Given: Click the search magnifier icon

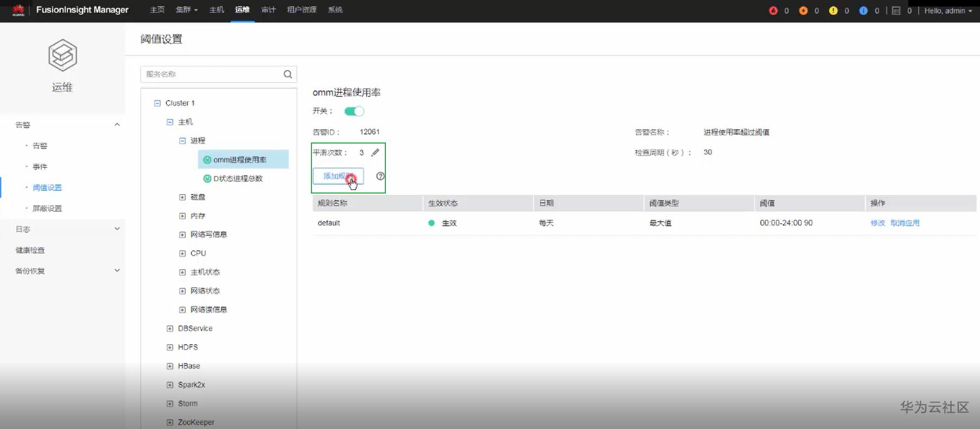Looking at the screenshot, I should [288, 74].
